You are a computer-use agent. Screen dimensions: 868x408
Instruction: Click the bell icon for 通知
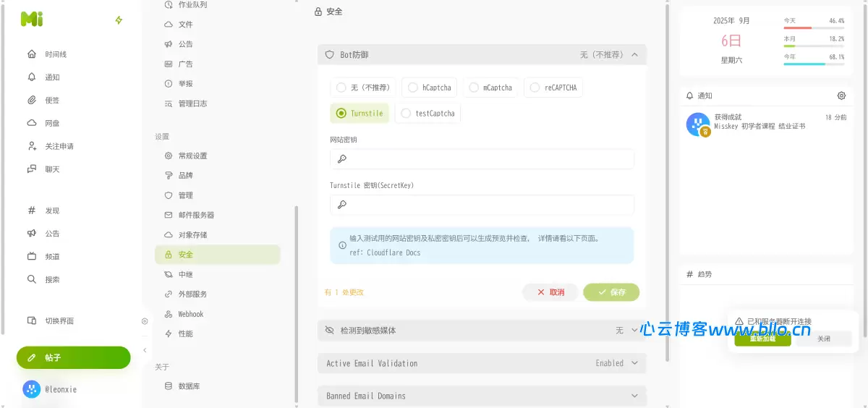pyautogui.click(x=32, y=77)
